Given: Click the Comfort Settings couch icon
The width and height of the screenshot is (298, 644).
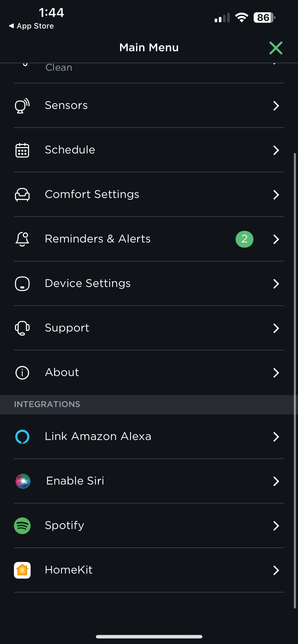Looking at the screenshot, I should (x=22, y=194).
